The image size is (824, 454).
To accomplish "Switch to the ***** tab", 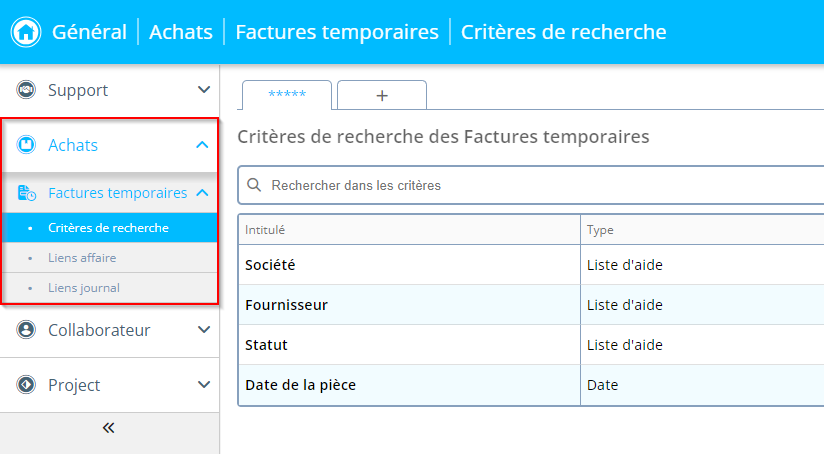I will (287, 94).
